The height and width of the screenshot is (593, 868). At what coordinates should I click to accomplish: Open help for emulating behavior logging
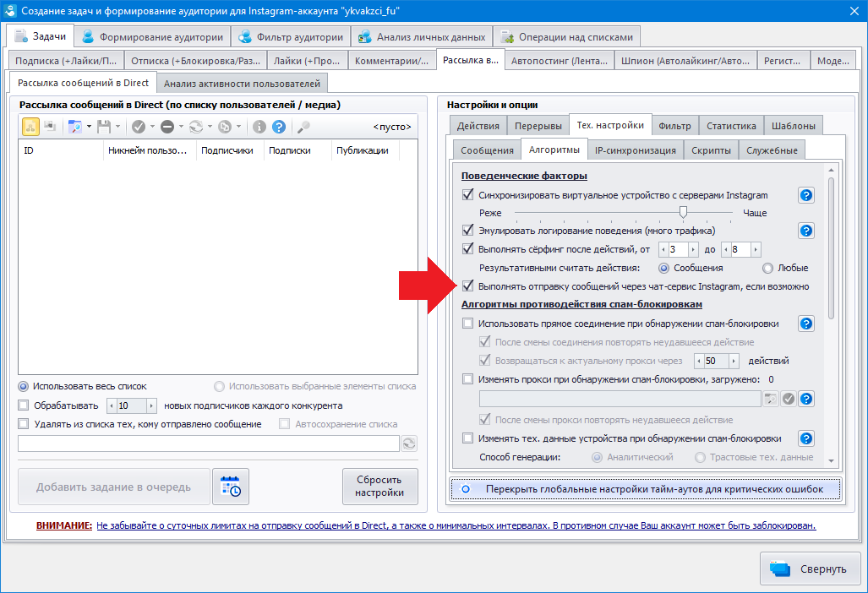(806, 231)
